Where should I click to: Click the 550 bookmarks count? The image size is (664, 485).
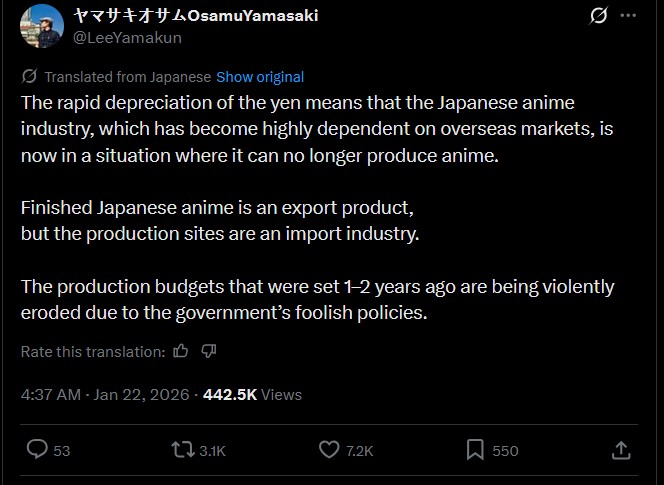point(505,451)
